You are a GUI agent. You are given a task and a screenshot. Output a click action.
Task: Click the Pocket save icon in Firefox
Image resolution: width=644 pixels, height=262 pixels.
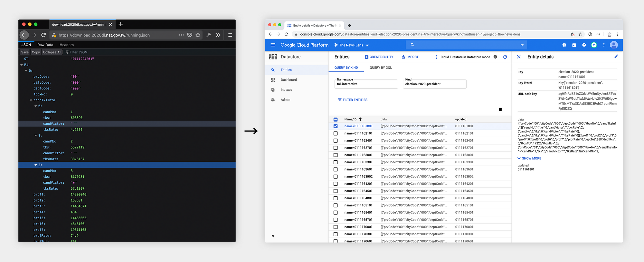tap(190, 35)
